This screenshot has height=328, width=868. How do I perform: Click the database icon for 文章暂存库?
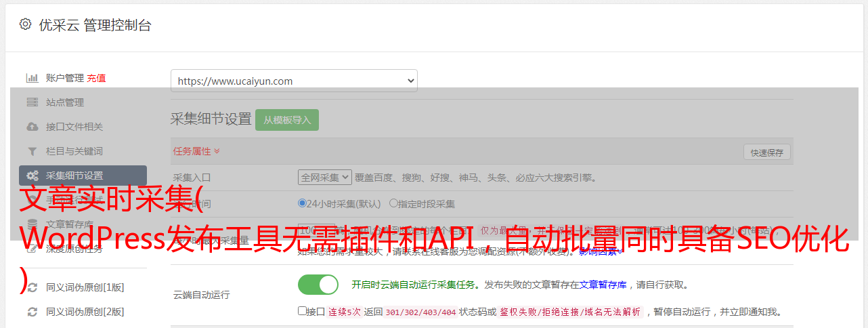coord(32,224)
